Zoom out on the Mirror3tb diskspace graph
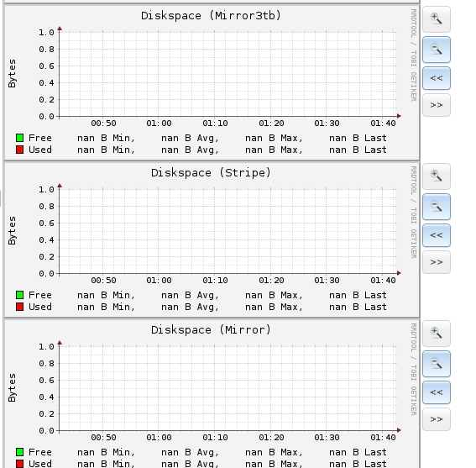The width and height of the screenshot is (476, 468). (437, 50)
